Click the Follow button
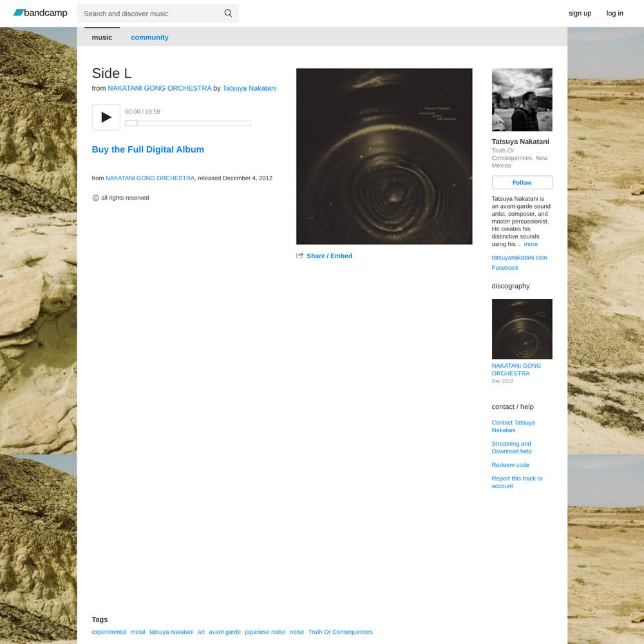Screen dimensions: 644x644 click(x=522, y=182)
